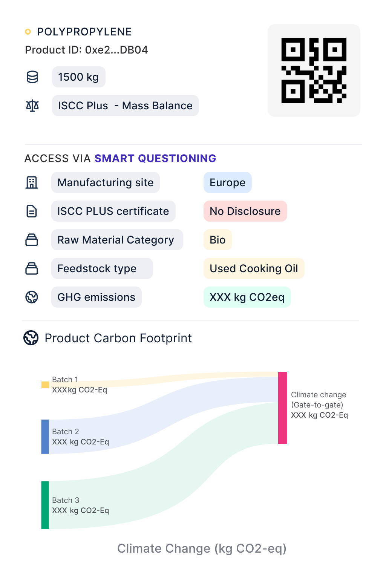The height and width of the screenshot is (576, 392).
Task: Select the Manufacturing site label
Action: (x=106, y=182)
